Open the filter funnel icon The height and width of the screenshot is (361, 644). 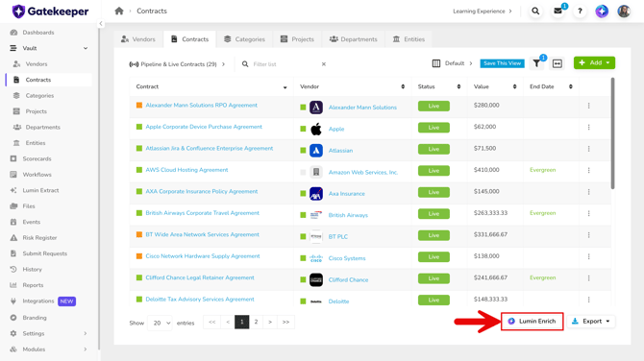click(536, 63)
